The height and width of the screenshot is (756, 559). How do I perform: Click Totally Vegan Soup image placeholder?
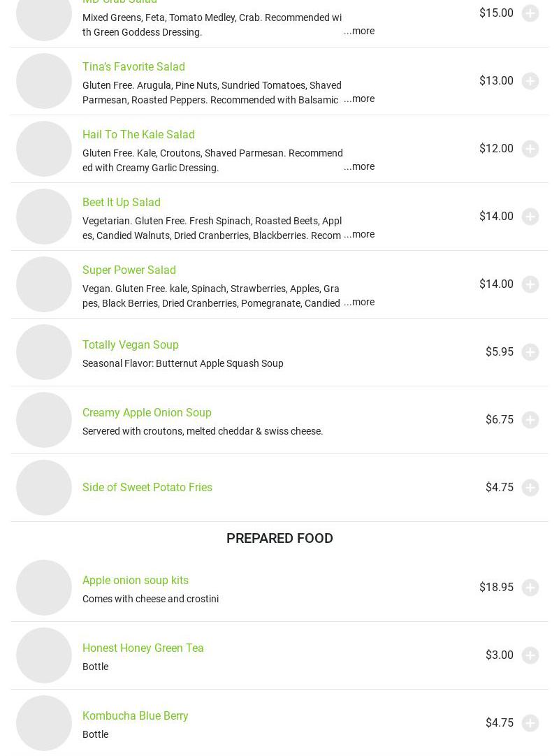coord(44,352)
